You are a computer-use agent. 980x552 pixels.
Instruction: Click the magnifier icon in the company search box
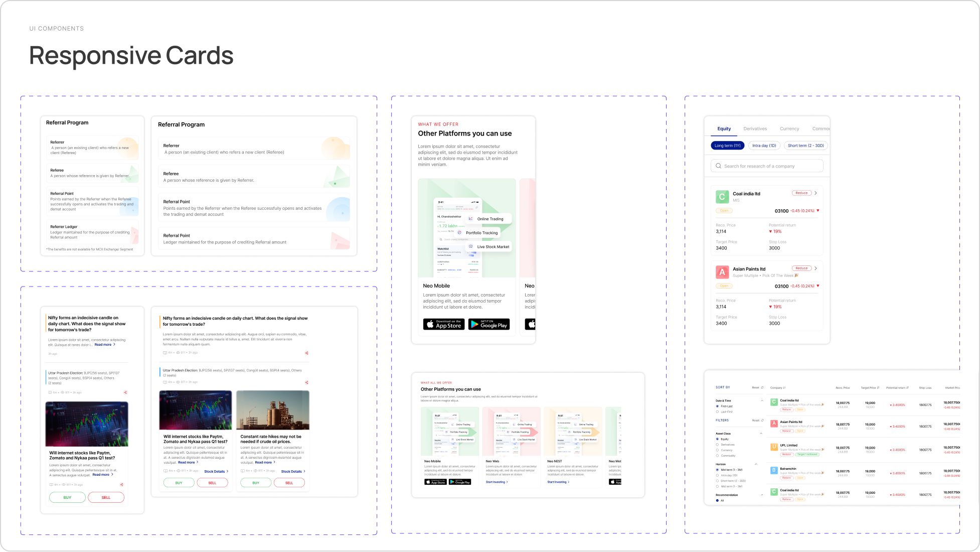click(718, 166)
